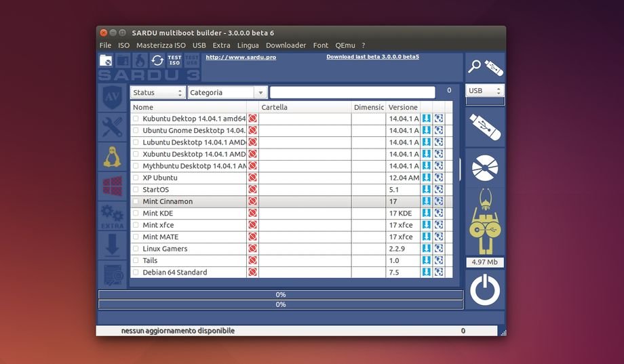The height and width of the screenshot is (364, 624).
Task: Open the Masterizza ISO menu
Action: tap(161, 45)
